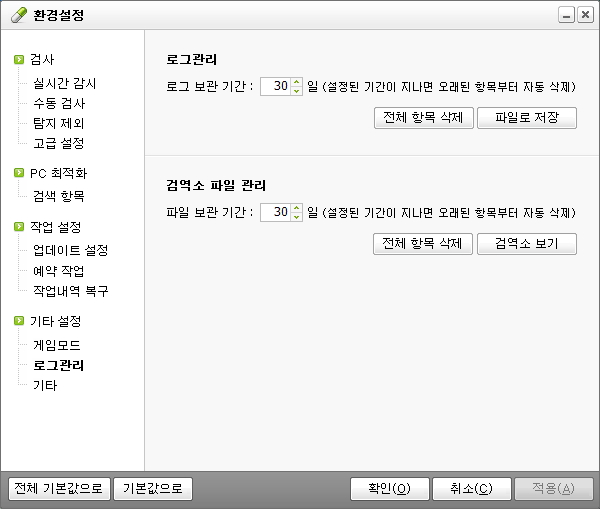
Task: Open 실시간 감시 settings in sidebar
Action: click(x=64, y=83)
